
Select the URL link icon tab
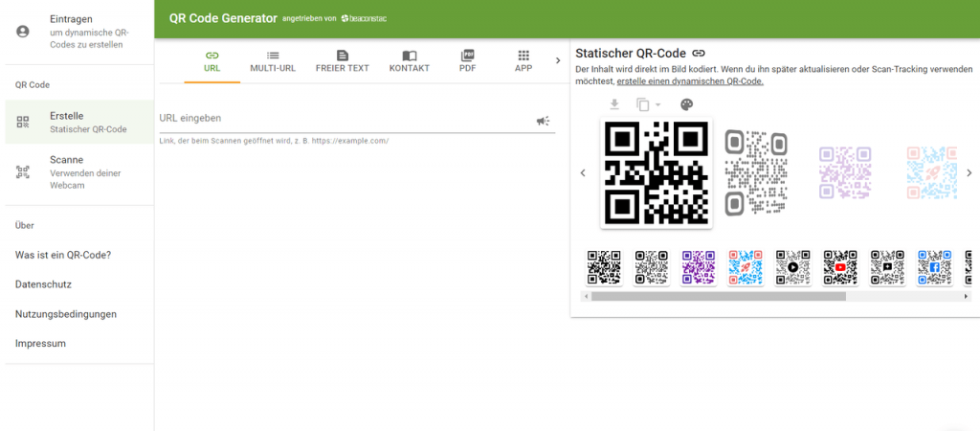212,61
